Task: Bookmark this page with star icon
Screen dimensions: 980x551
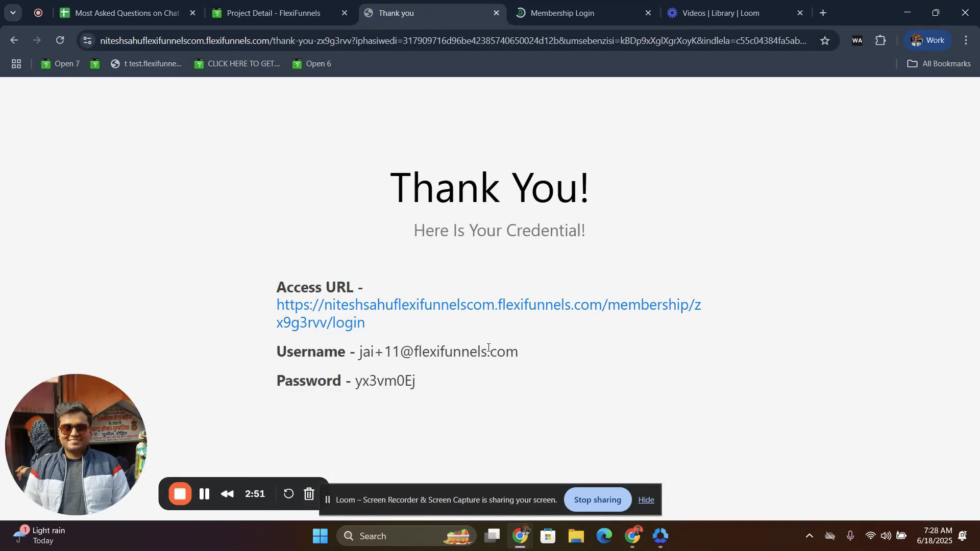Action: pyautogui.click(x=825, y=40)
